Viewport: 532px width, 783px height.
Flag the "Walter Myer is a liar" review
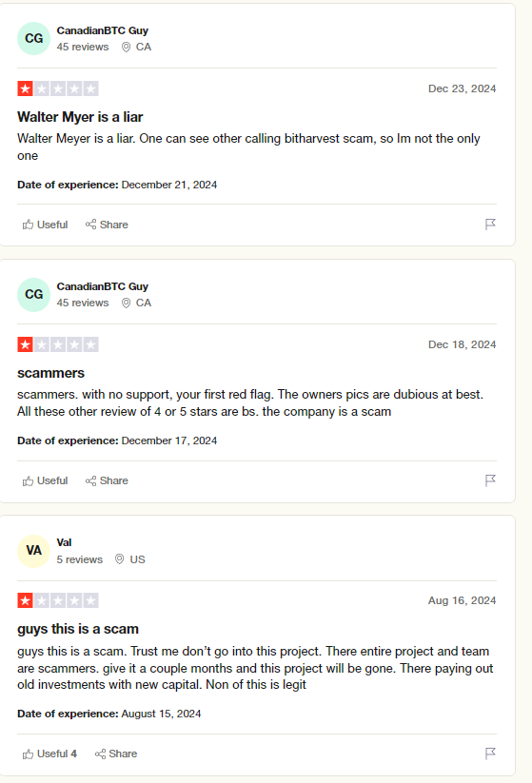pos(490,225)
